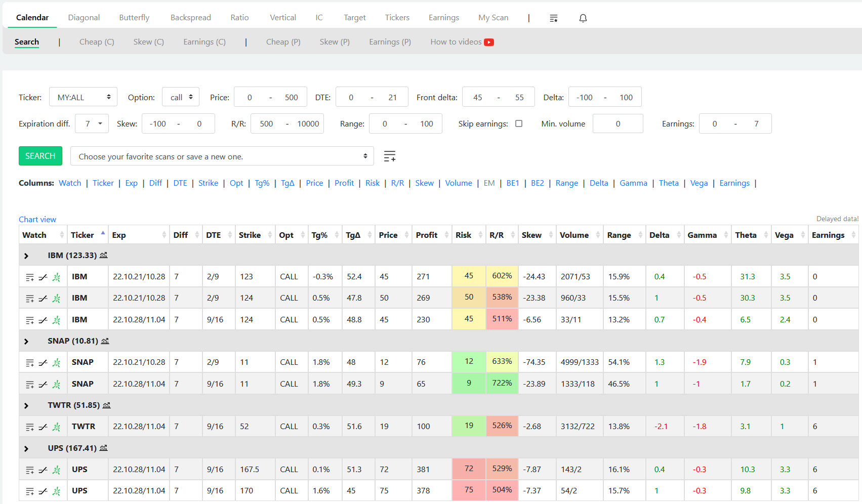Open the playlist-star favorites icon in top bar
This screenshot has width=862, height=504.
(554, 18)
